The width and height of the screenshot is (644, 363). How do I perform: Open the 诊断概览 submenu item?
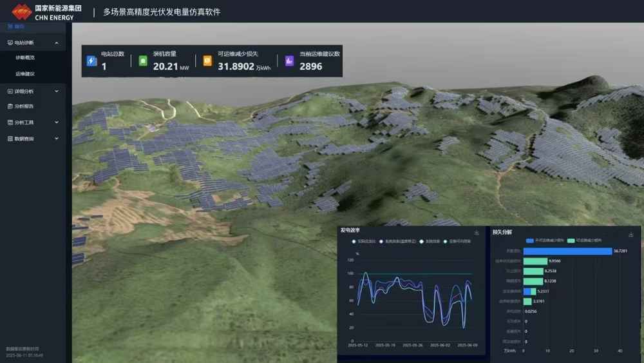pos(25,57)
